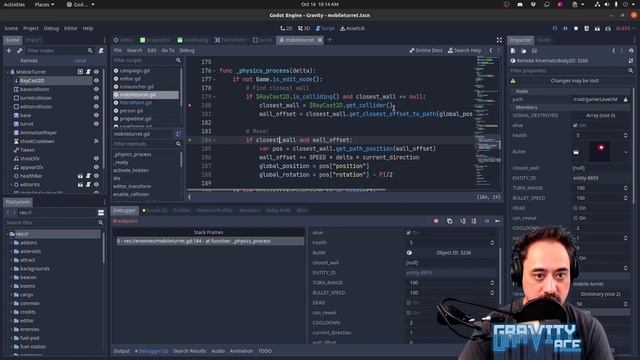Screen dimensions: 640x360
Task: Click the stop scene button in top toolbar
Action: (x=576, y=29)
